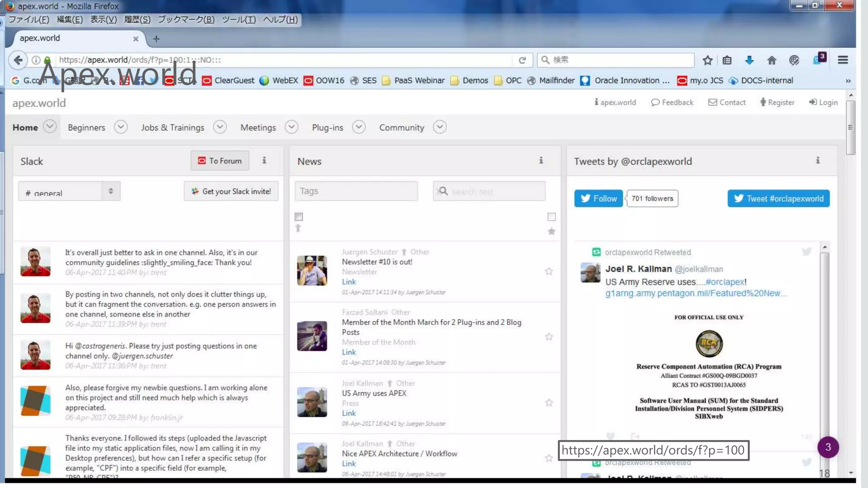Open the ファイル(F) menu
The image size is (868, 488).
(x=29, y=19)
